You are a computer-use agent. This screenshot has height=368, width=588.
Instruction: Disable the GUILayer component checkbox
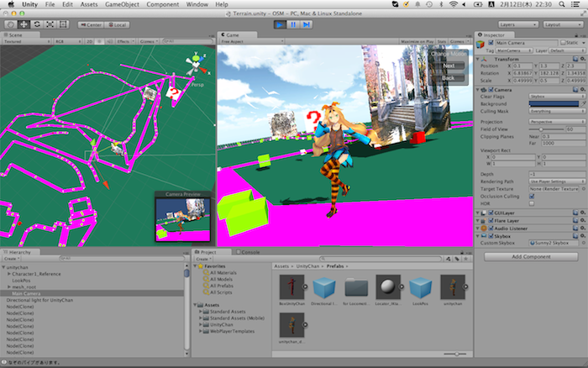point(491,213)
